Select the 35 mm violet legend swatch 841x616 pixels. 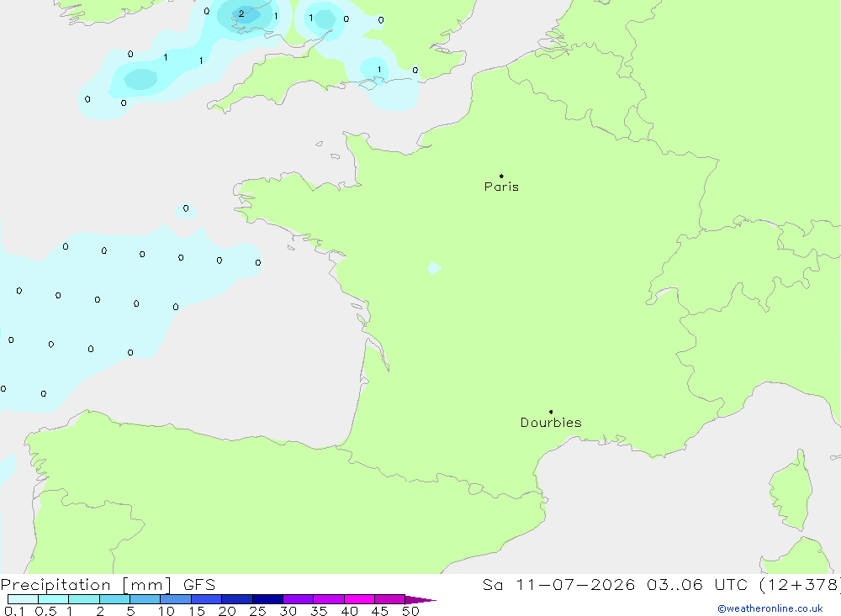[329, 599]
